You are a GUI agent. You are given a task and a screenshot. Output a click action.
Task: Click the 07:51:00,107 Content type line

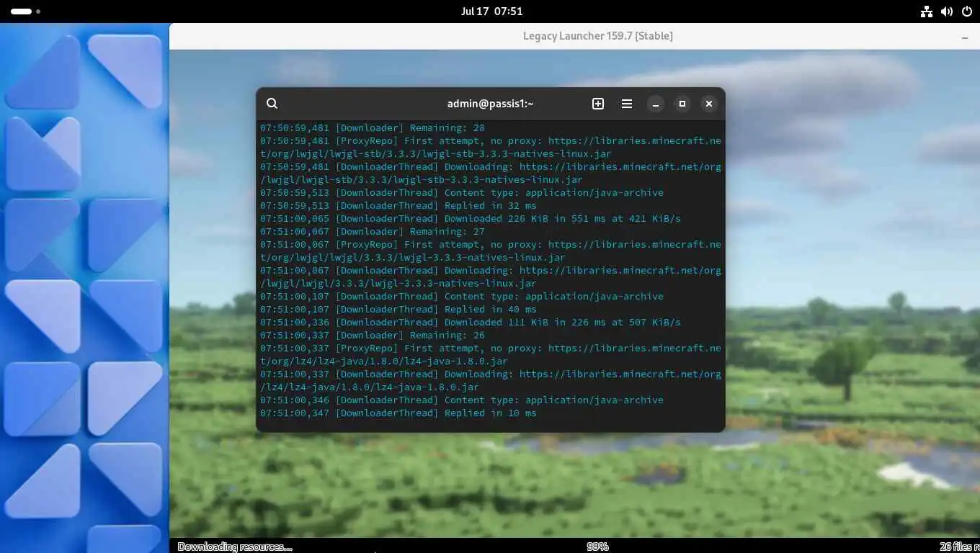[462, 297]
